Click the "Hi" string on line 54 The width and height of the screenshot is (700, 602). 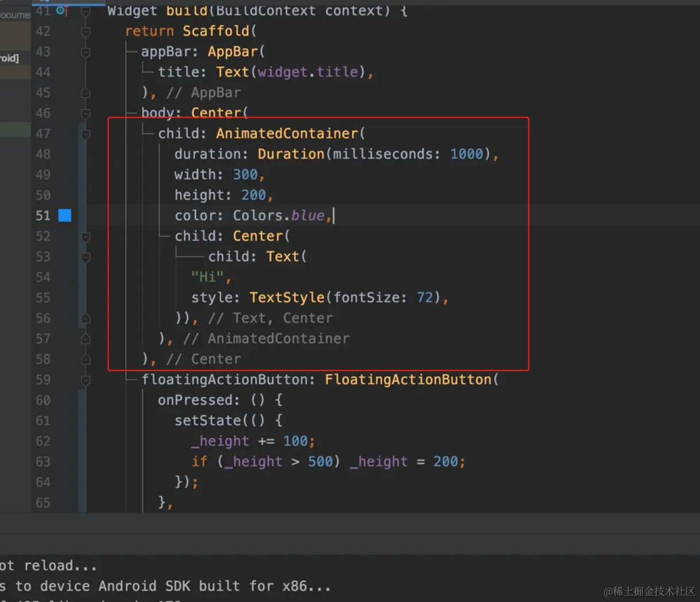coord(207,277)
